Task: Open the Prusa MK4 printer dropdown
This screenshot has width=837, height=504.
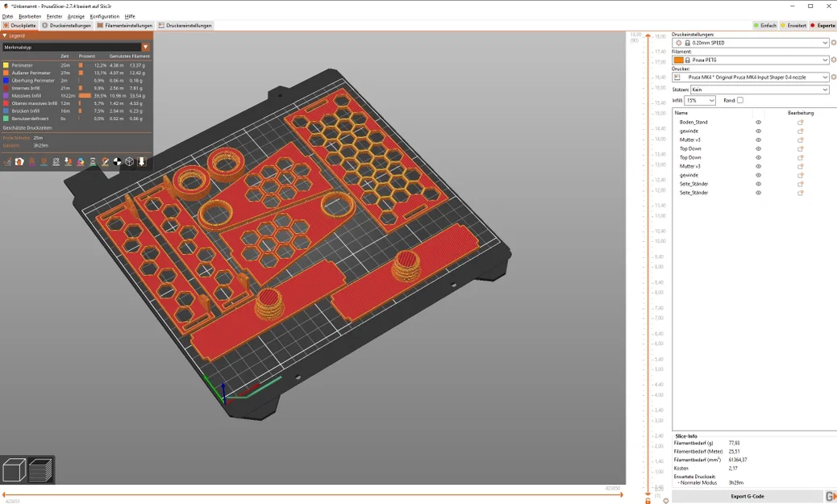Action: tap(751, 77)
